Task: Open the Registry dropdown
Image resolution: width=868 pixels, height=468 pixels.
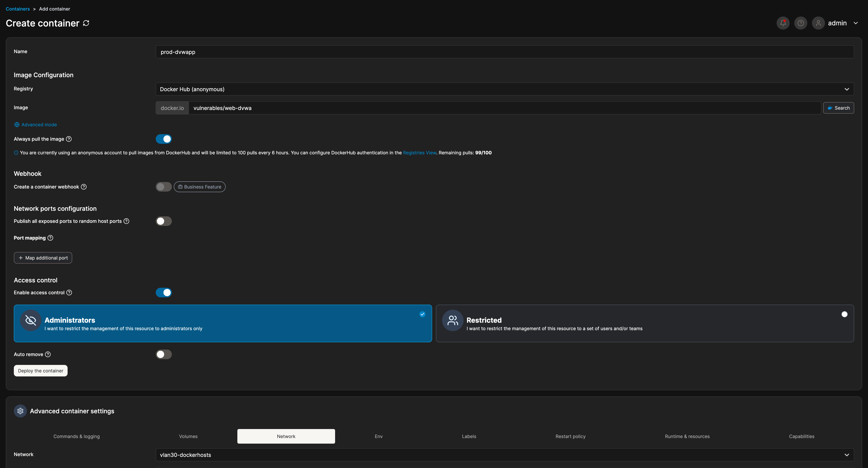Action: [x=505, y=89]
